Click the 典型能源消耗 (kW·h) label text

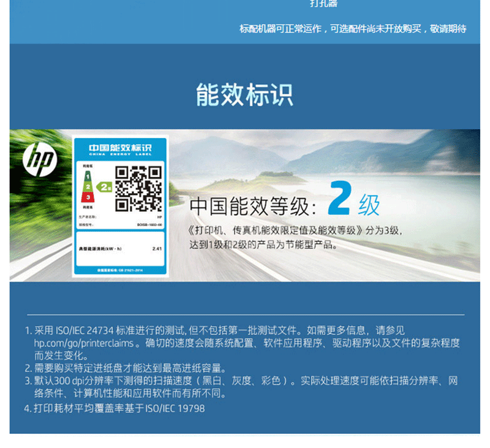(x=101, y=249)
